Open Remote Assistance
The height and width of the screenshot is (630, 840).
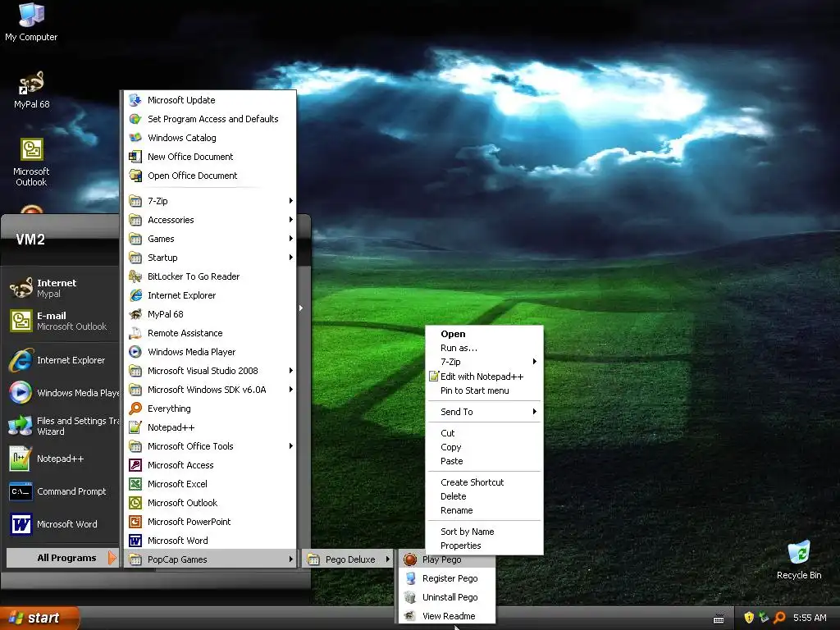click(x=210, y=333)
